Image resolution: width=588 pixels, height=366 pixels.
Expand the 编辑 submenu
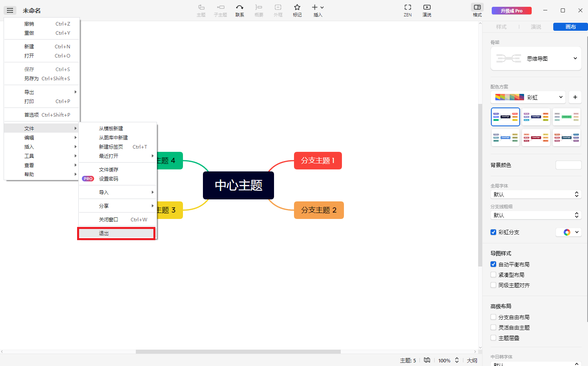42,137
